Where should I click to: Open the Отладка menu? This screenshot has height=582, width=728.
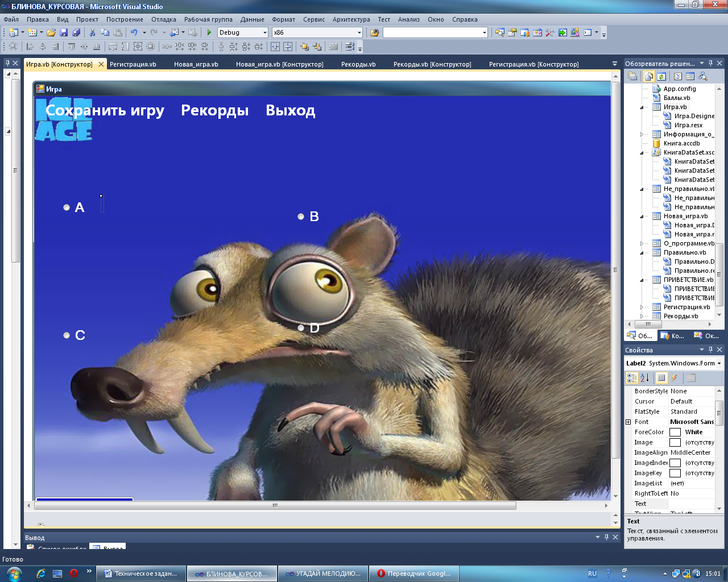pyautogui.click(x=163, y=19)
